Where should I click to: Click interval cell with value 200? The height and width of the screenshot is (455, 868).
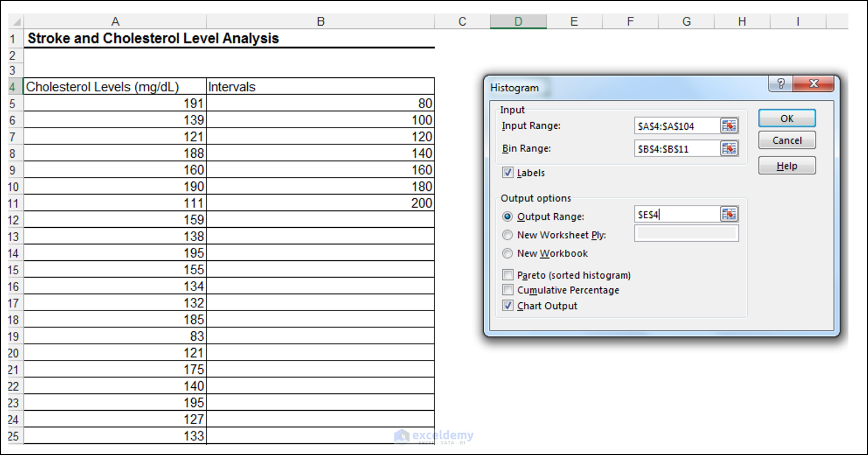320,203
